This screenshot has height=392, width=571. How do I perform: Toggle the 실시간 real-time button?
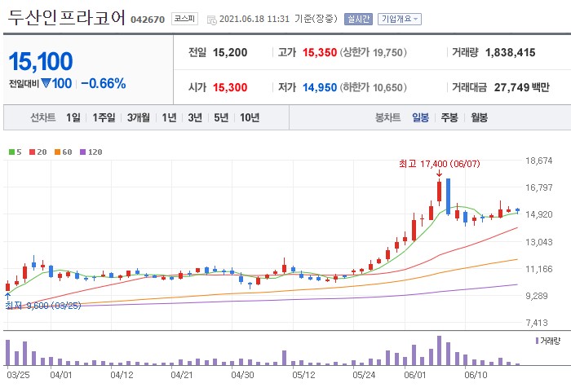(x=358, y=19)
